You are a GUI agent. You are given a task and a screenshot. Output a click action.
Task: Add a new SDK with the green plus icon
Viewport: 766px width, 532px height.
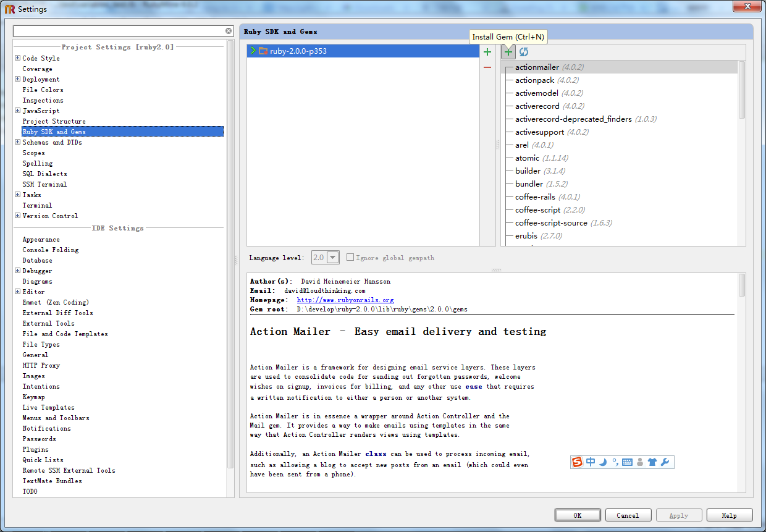click(487, 52)
